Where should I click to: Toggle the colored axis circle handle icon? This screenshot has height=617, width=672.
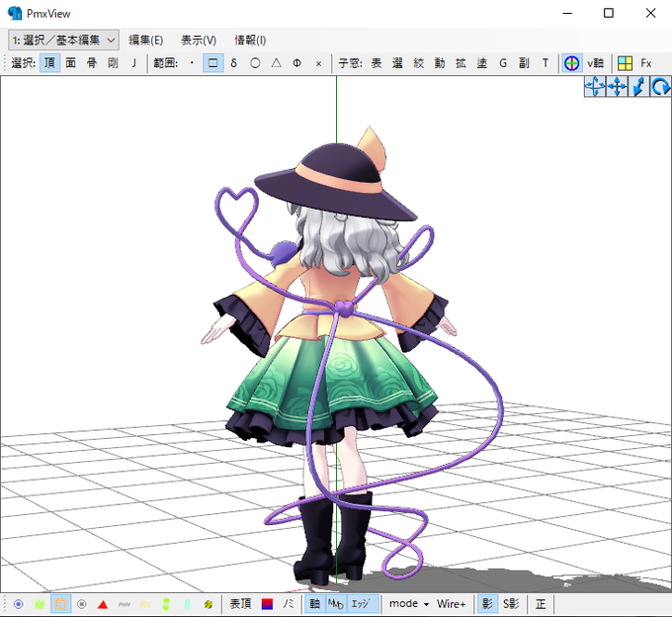click(x=572, y=63)
